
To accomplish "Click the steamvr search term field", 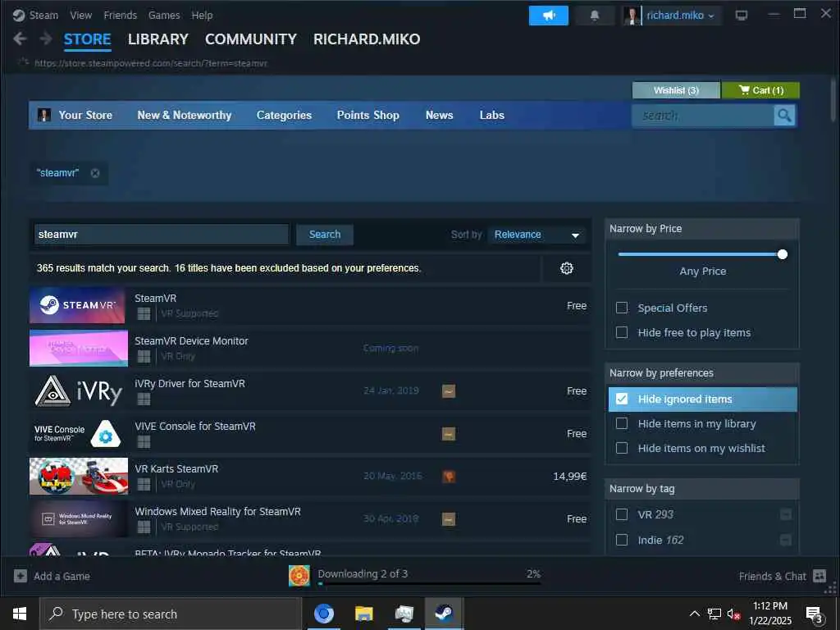I will [162, 235].
